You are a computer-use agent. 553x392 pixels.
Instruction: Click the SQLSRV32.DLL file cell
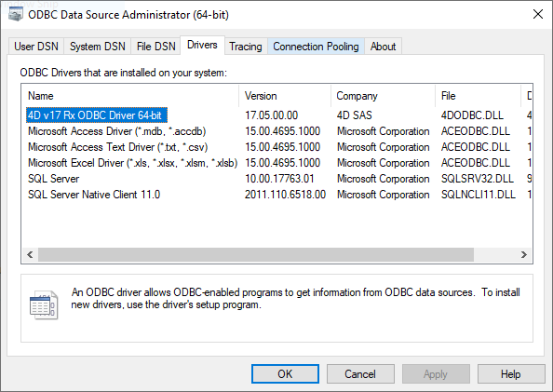click(x=478, y=179)
